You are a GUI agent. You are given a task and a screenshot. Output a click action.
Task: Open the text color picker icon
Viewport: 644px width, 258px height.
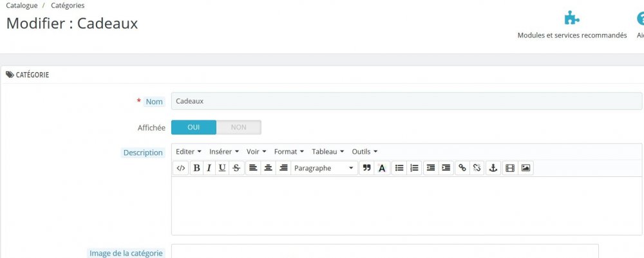(382, 168)
